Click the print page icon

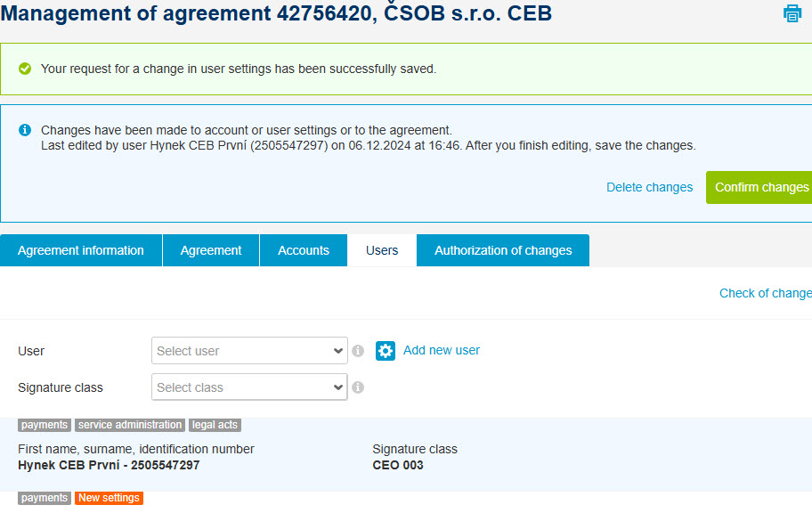(x=792, y=13)
